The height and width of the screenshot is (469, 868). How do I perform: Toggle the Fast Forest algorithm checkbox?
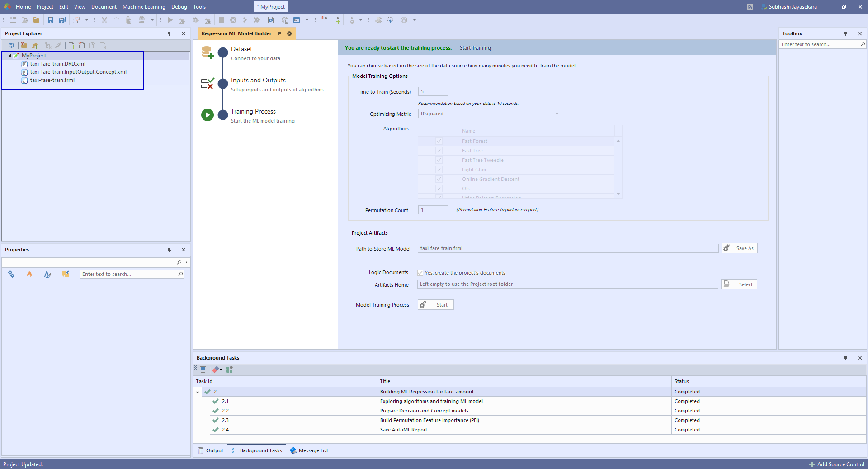[439, 141]
